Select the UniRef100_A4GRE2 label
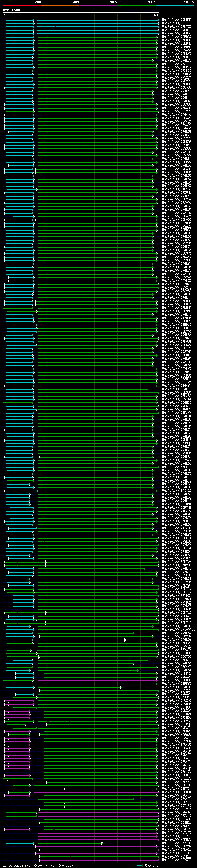Image resolution: width=197 pixels, height=868 pixels. coord(177,67)
